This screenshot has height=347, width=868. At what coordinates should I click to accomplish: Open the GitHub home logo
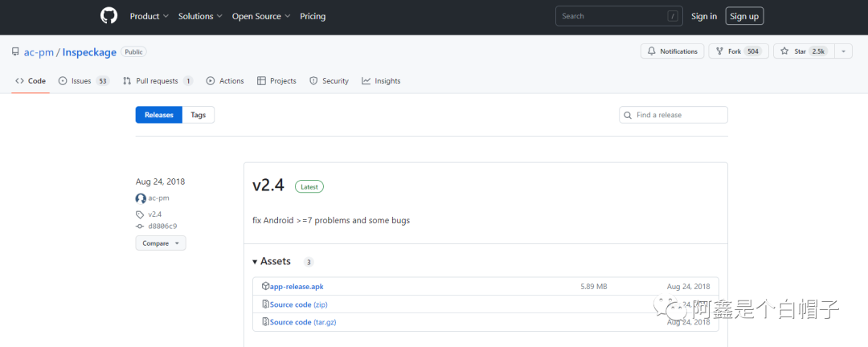109,16
